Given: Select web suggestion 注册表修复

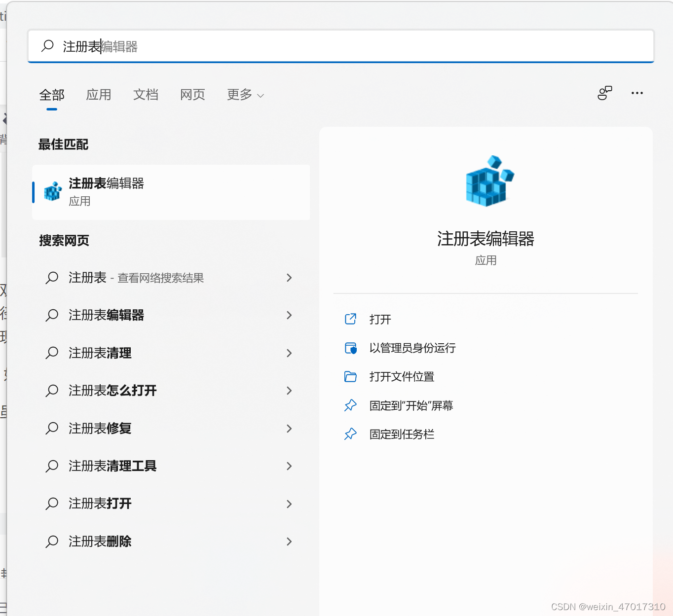Looking at the screenshot, I should [171, 429].
